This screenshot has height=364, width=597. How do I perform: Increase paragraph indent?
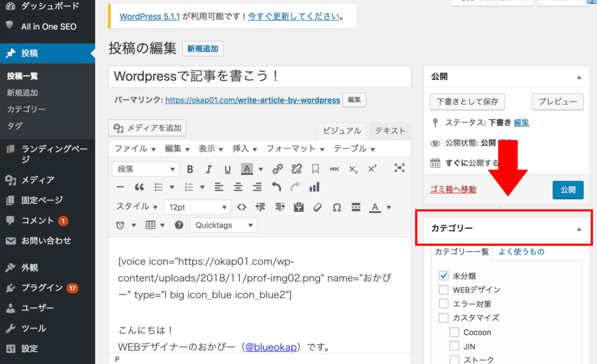click(280, 207)
